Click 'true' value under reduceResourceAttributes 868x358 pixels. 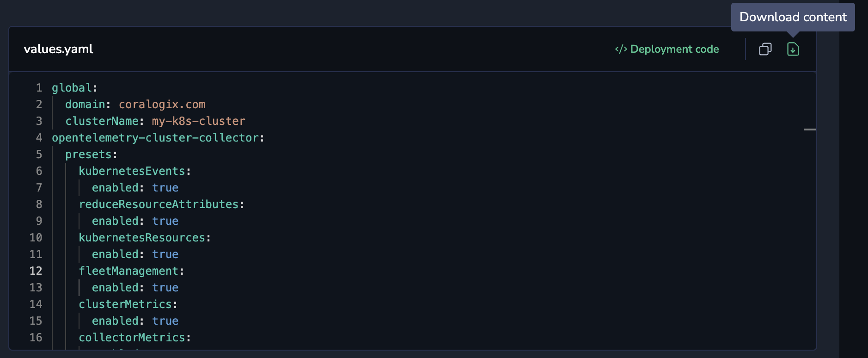(x=165, y=221)
